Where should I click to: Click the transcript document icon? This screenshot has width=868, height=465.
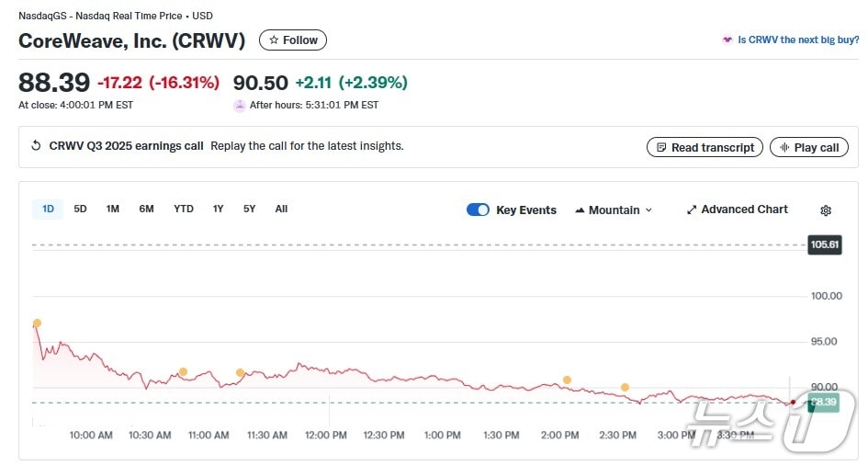(661, 147)
